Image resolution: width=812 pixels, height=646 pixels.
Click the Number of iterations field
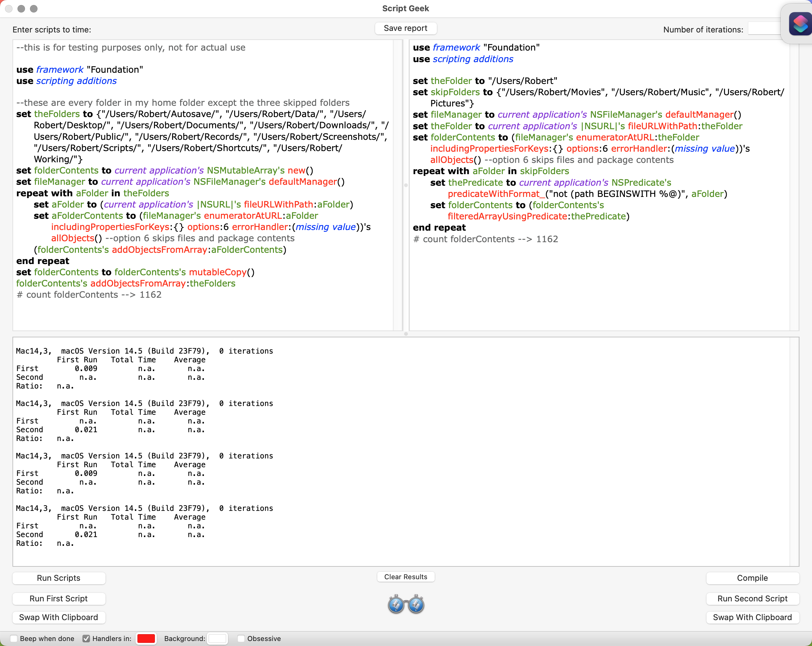click(x=765, y=29)
